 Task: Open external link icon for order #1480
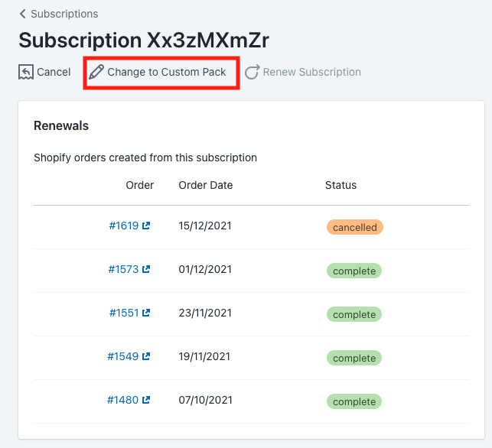146,400
